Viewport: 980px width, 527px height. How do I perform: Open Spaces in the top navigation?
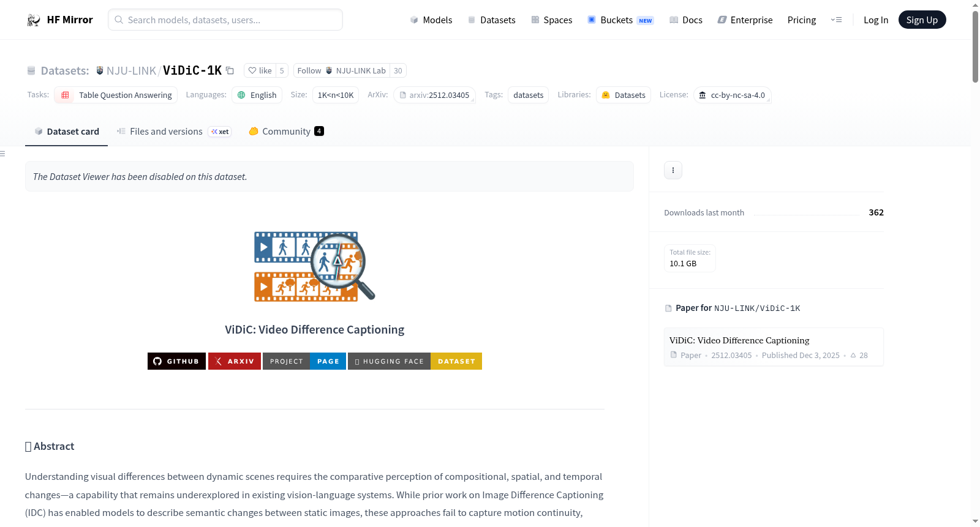(552, 20)
